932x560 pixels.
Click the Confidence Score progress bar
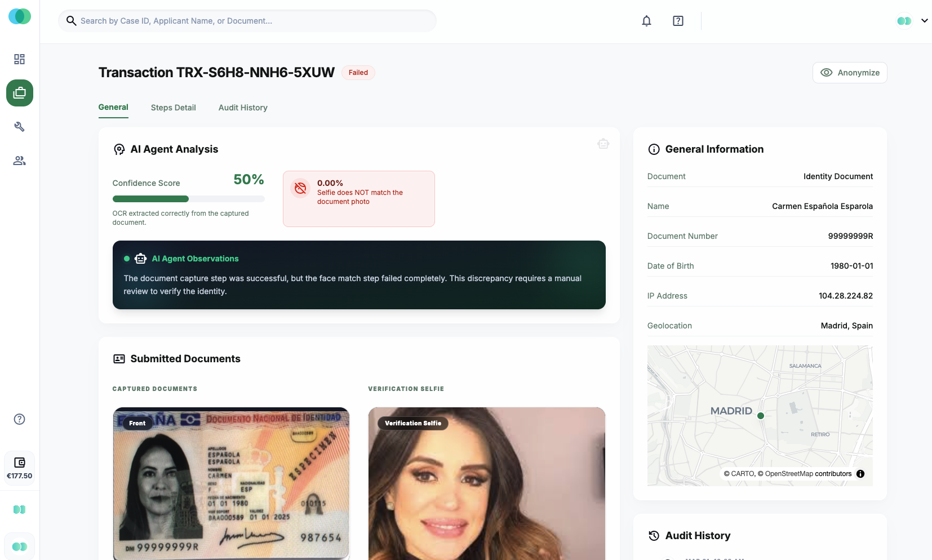tap(188, 199)
